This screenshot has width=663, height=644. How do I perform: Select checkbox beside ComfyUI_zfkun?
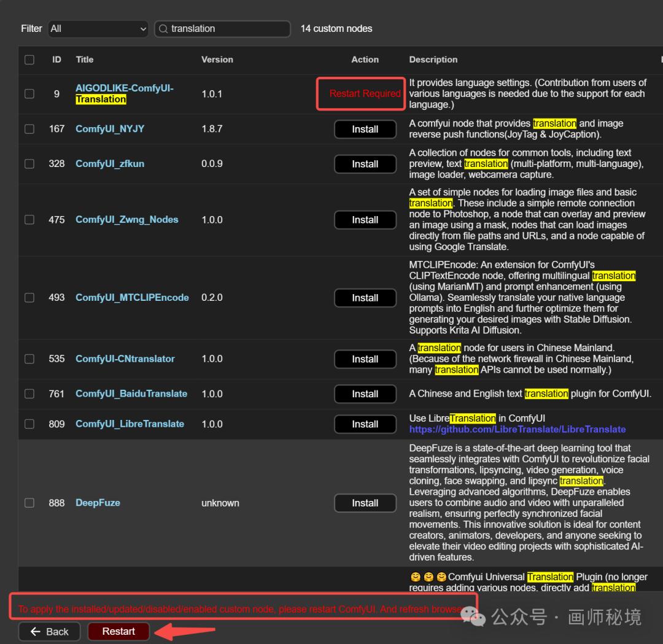pos(29,164)
